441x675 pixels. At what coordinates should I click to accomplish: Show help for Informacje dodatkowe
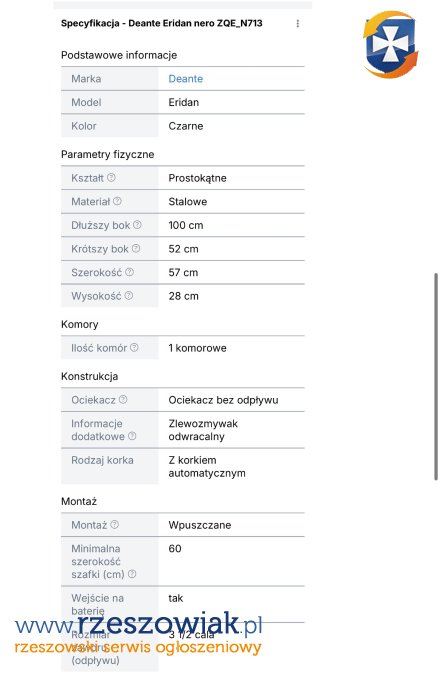point(132,436)
